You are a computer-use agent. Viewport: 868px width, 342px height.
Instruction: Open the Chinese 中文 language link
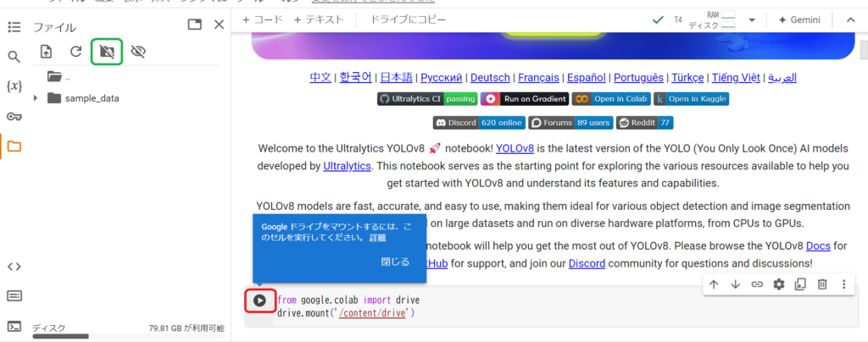[320, 77]
